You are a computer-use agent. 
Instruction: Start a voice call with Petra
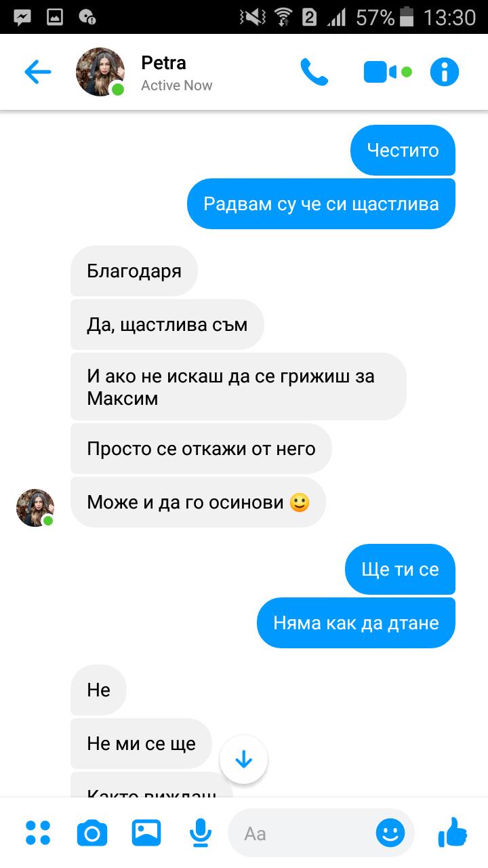tap(314, 72)
